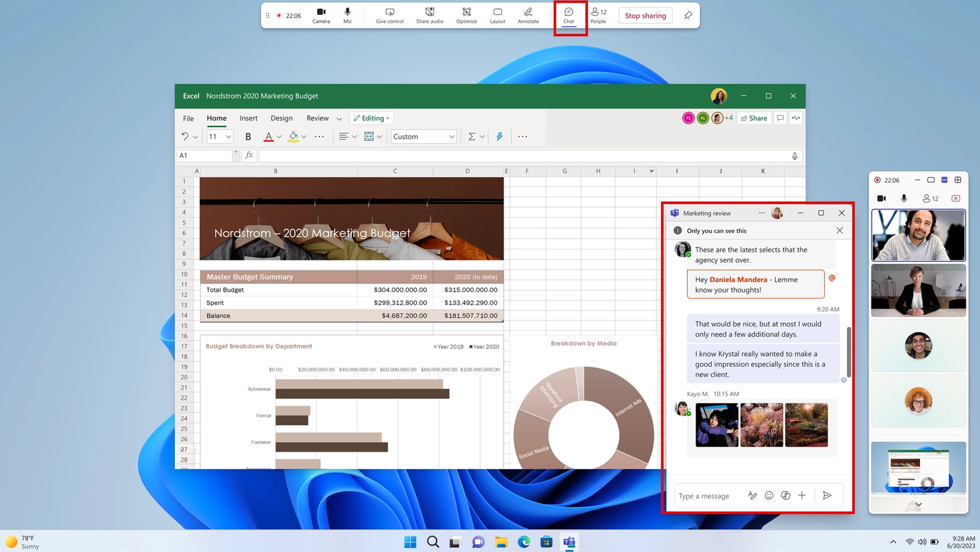
Task: Insert the AutoSum function
Action: (472, 137)
